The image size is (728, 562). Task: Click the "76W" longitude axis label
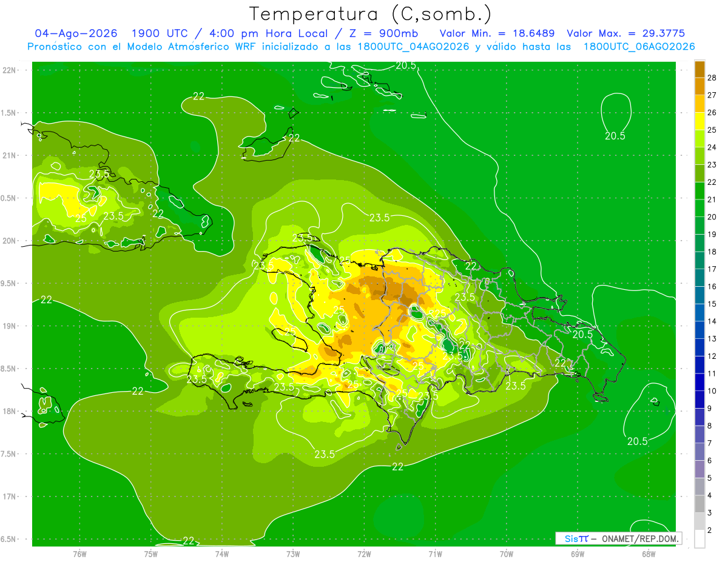pos(79,554)
